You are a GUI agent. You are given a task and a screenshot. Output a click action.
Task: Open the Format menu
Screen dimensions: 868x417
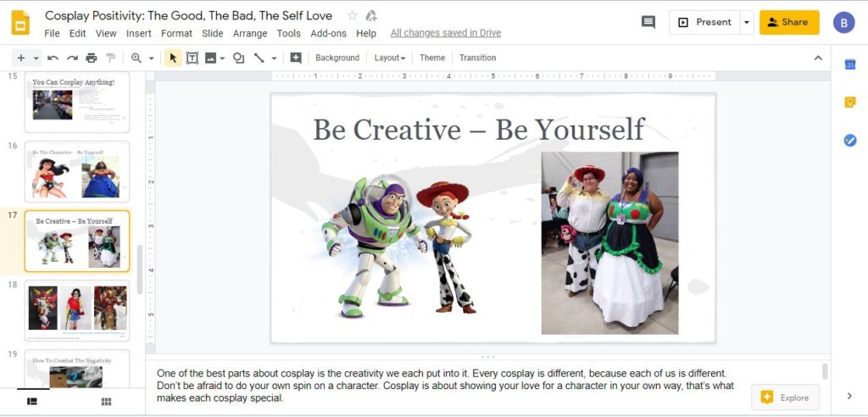click(176, 33)
